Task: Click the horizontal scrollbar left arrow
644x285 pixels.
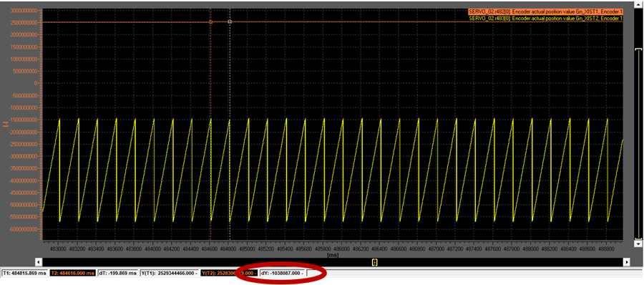Action: coord(39,262)
